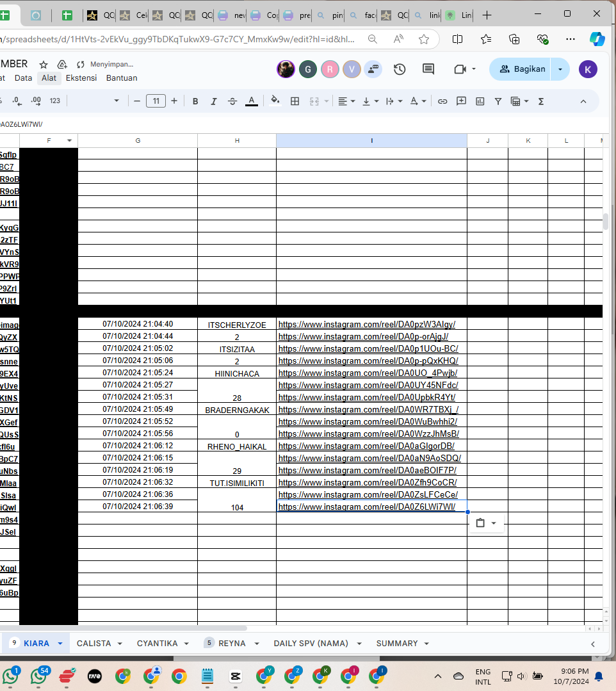This screenshot has width=616, height=691.
Task: Toggle bold formatting in toolbar
Action: [x=195, y=101]
